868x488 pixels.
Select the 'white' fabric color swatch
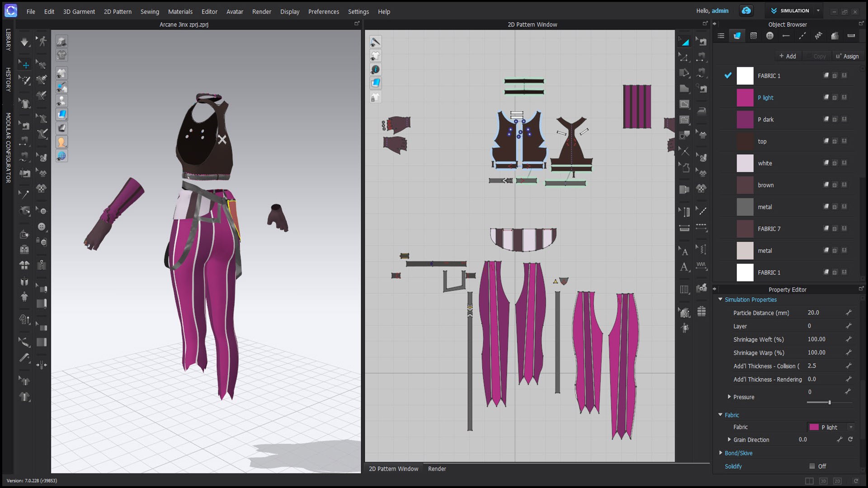click(745, 163)
